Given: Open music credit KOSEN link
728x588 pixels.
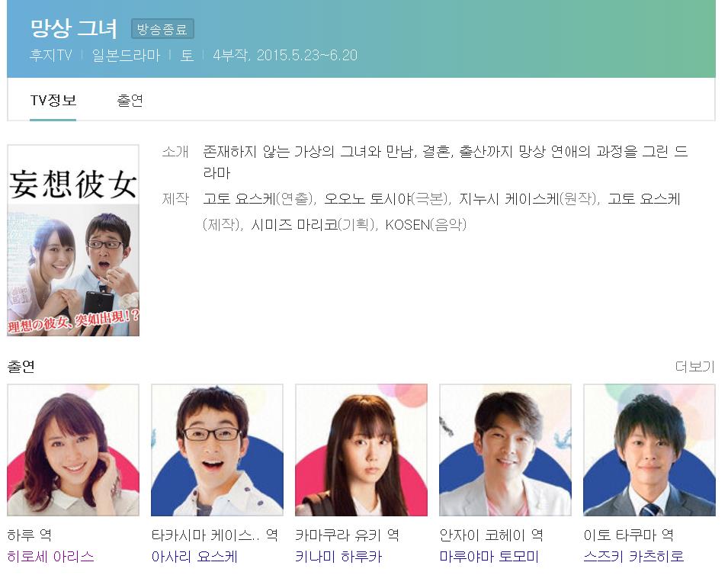Looking at the screenshot, I should pyautogui.click(x=408, y=225).
